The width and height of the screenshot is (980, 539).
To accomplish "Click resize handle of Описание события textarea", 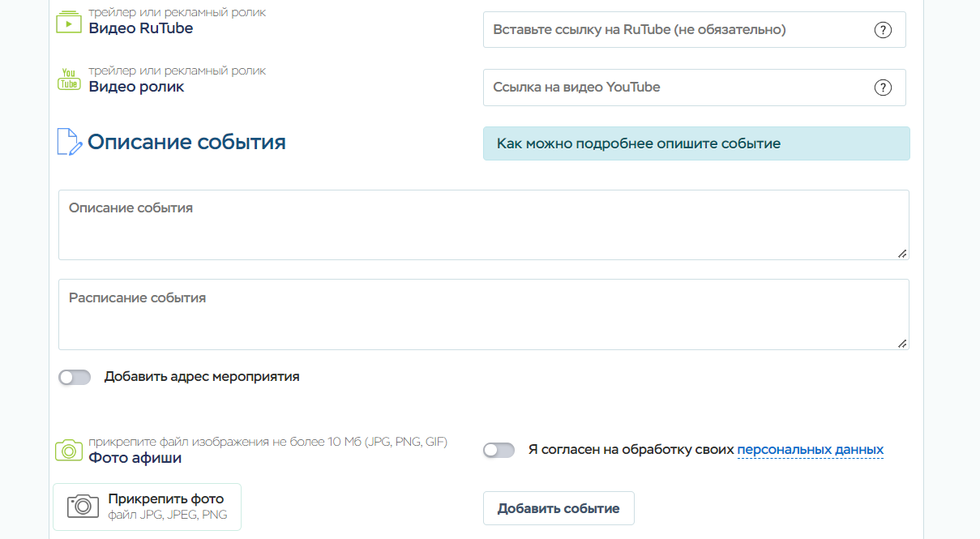I will pyautogui.click(x=902, y=254).
